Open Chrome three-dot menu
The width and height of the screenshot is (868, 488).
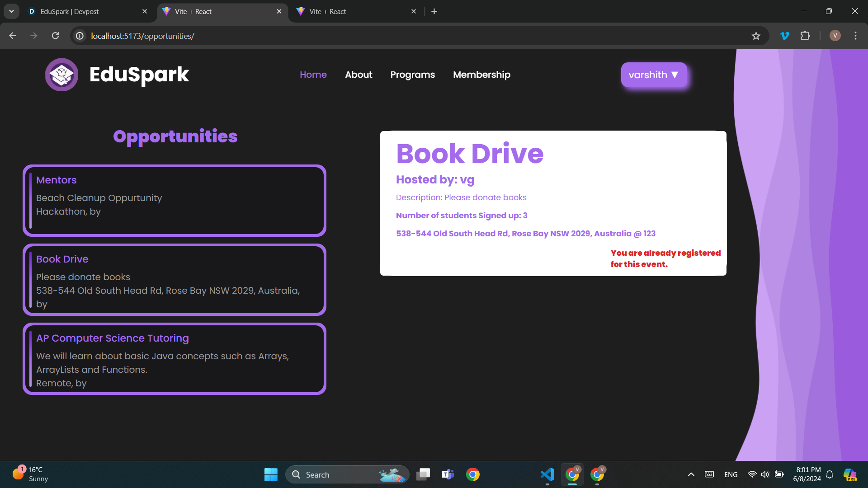855,36
